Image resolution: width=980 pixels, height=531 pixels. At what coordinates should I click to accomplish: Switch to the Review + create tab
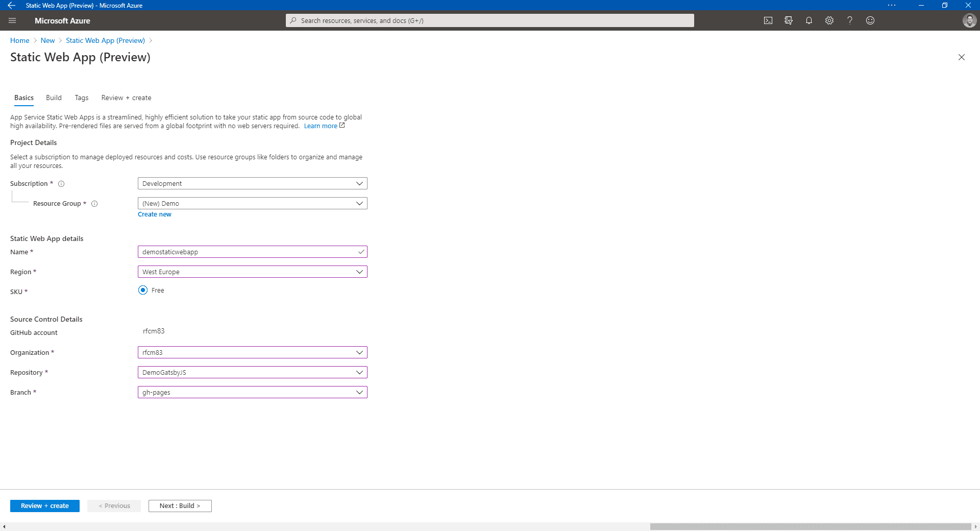click(x=126, y=98)
